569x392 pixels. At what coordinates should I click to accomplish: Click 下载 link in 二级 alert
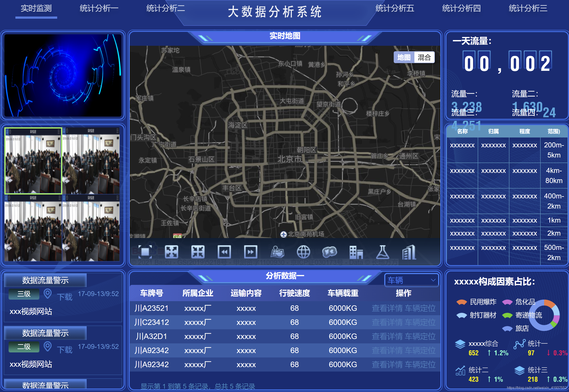[65, 350]
